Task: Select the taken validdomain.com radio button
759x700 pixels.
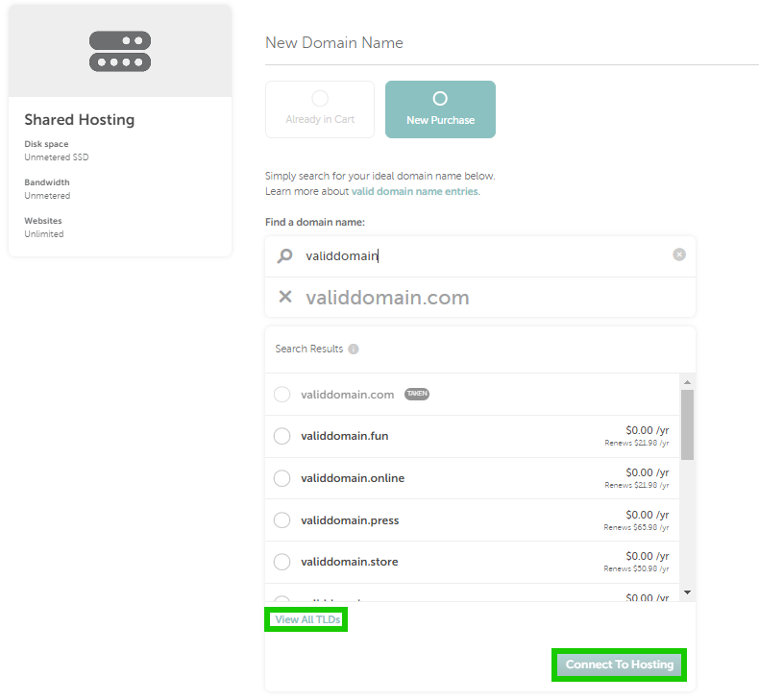Action: [x=282, y=395]
